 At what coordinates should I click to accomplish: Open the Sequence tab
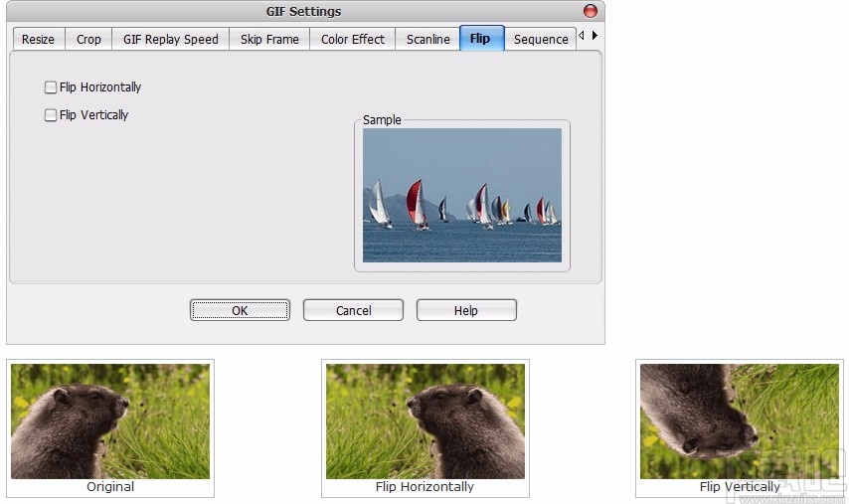coord(541,39)
